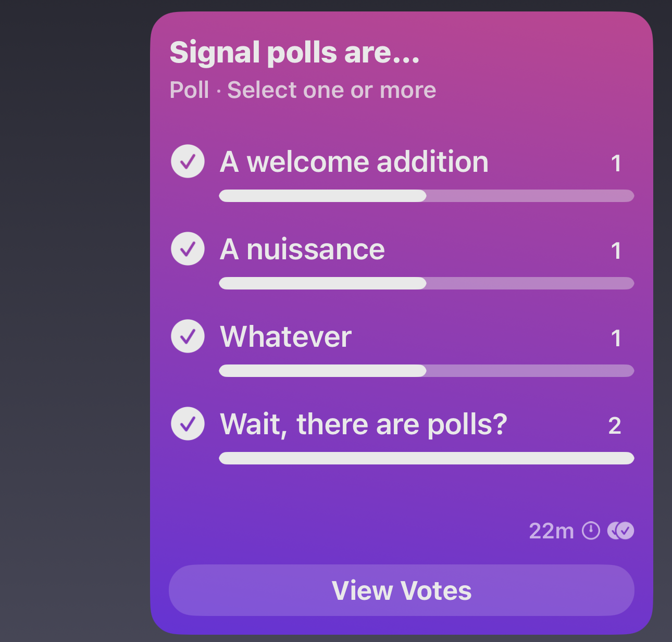
Task: Click the disappearing message timer icon
Action: point(591,531)
